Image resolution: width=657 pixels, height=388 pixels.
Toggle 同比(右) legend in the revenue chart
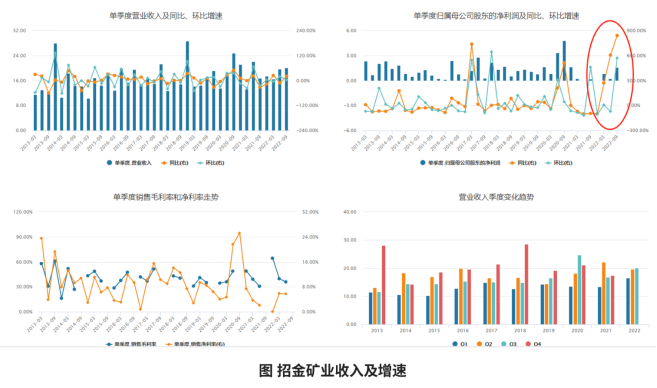[x=175, y=163]
